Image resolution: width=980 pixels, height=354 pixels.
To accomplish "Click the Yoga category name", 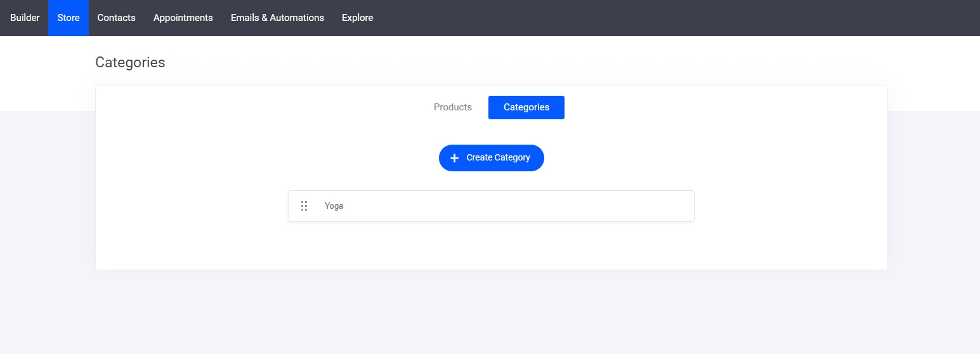I will click(334, 206).
